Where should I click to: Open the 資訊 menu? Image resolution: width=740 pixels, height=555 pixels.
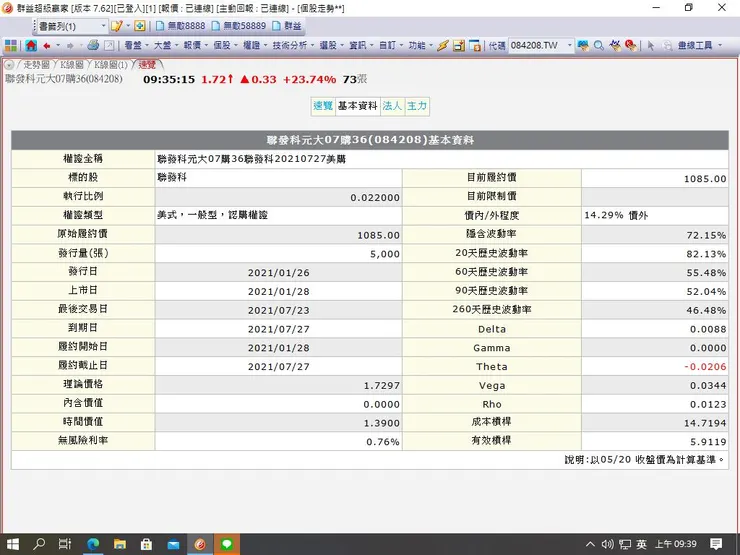[x=361, y=45]
